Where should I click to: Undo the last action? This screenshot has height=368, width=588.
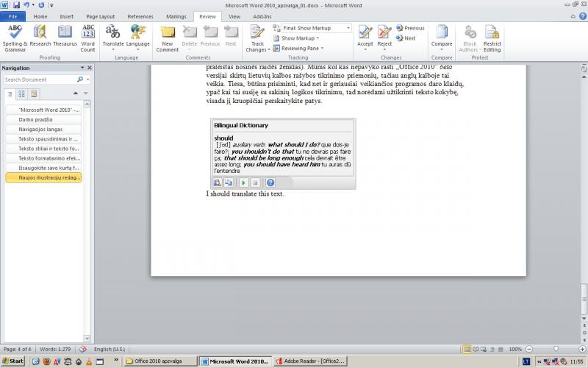pyautogui.click(x=26, y=5)
